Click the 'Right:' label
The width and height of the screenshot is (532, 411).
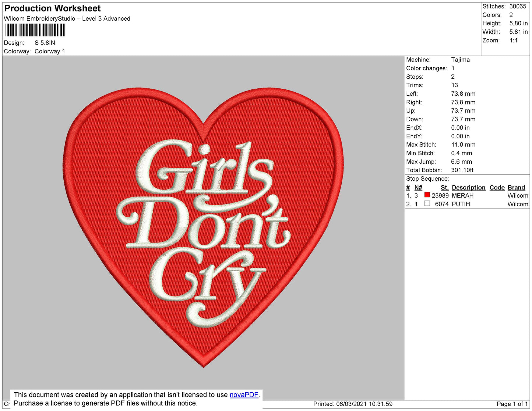tap(414, 102)
